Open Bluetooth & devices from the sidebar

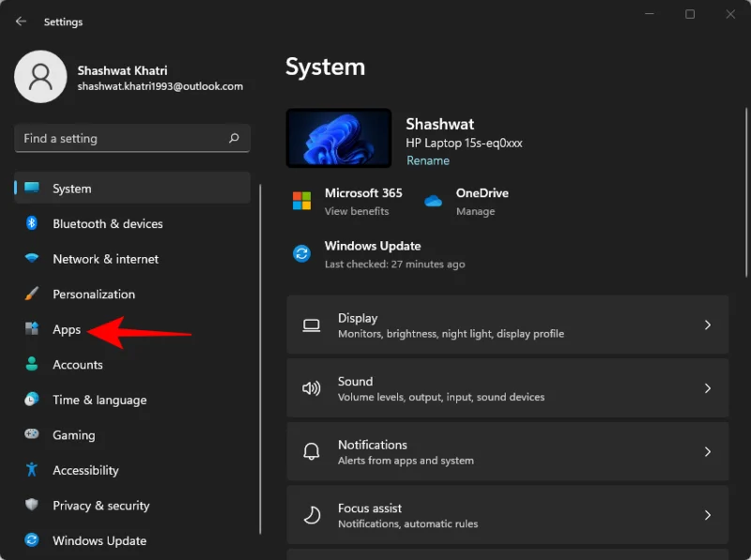pyautogui.click(x=30, y=223)
